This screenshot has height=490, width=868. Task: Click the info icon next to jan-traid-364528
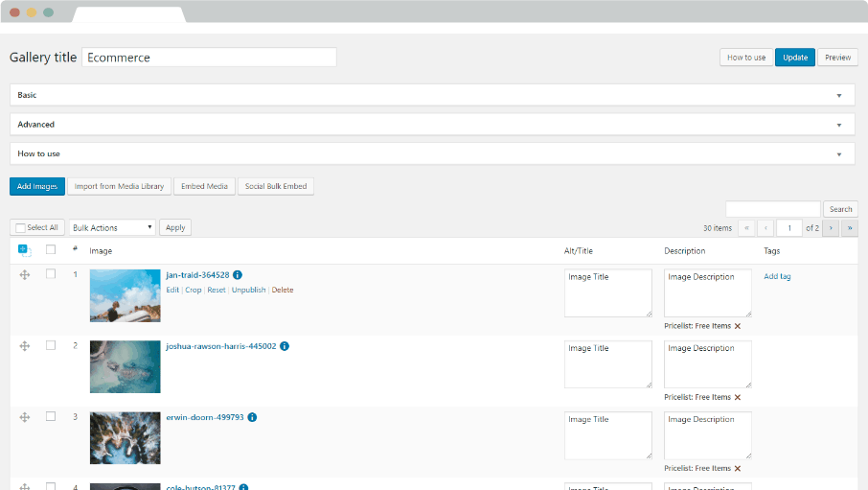(238, 275)
